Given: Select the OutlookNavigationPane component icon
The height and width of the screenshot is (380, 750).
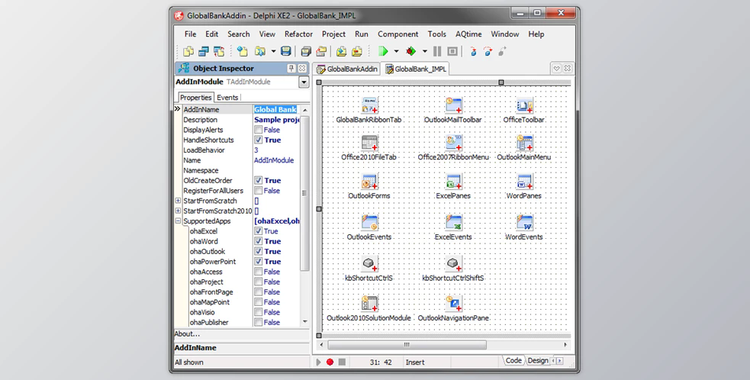Looking at the screenshot, I should [x=453, y=303].
